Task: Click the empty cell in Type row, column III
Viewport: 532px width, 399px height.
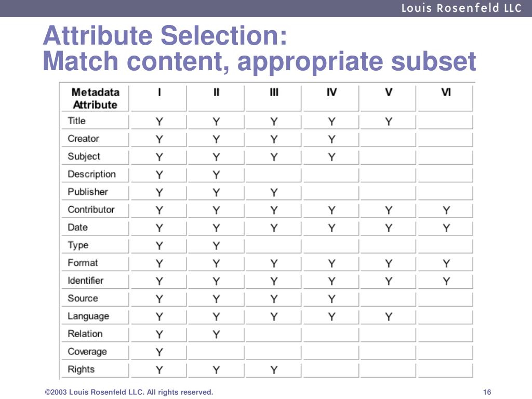Action: coord(273,246)
